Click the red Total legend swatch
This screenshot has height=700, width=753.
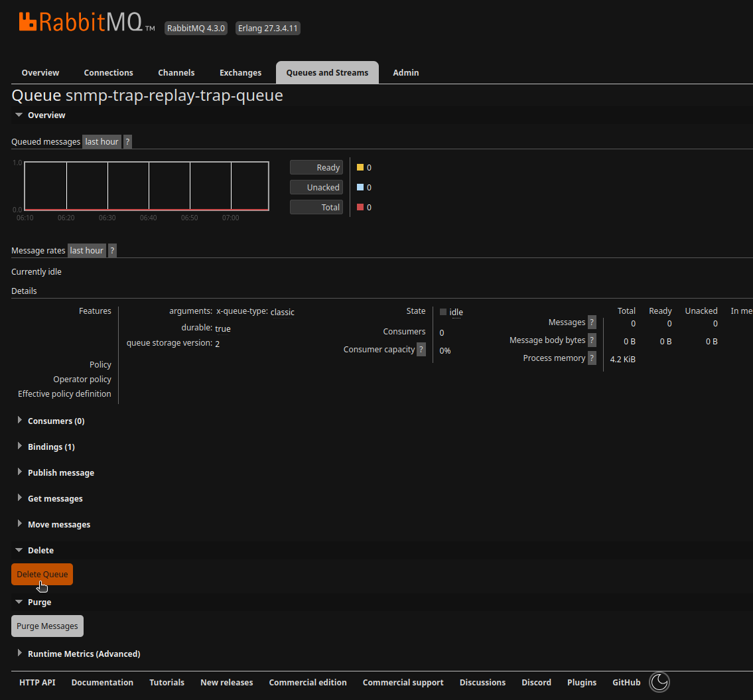point(360,207)
